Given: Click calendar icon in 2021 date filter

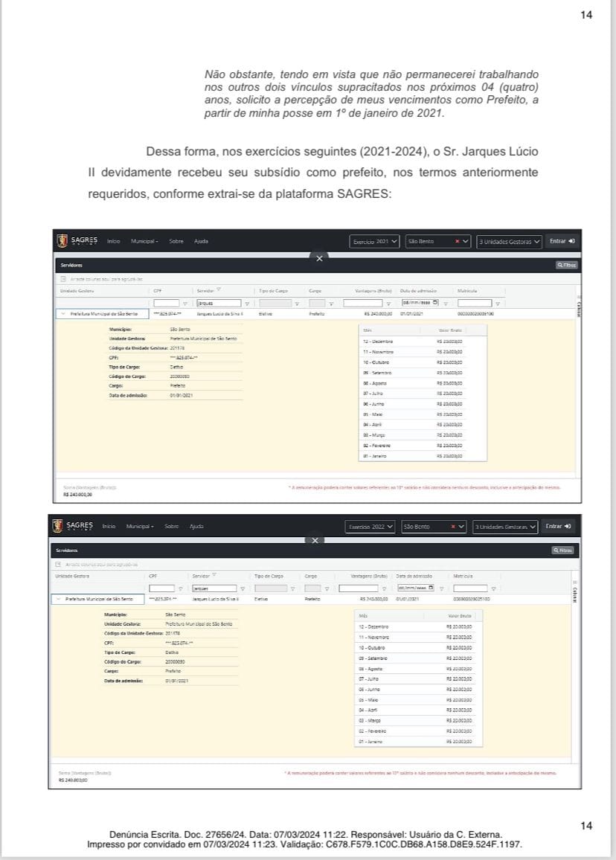Looking at the screenshot, I should click(x=435, y=303).
